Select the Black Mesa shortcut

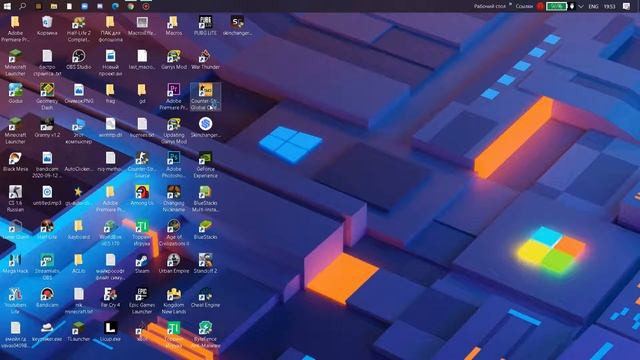click(x=16, y=161)
